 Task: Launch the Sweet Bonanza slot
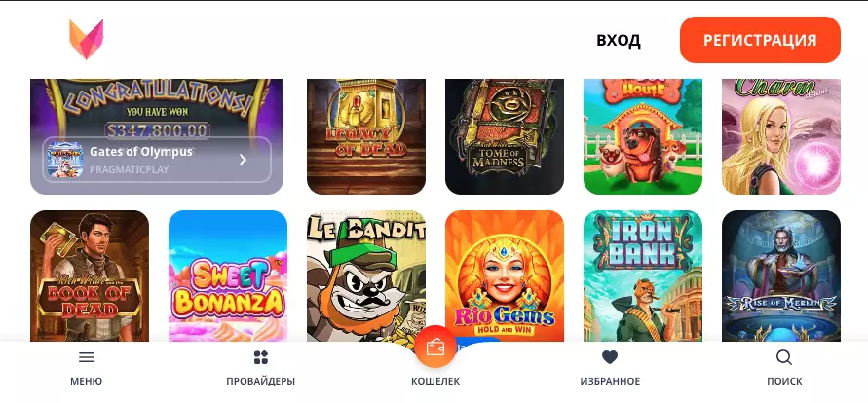pyautogui.click(x=228, y=275)
